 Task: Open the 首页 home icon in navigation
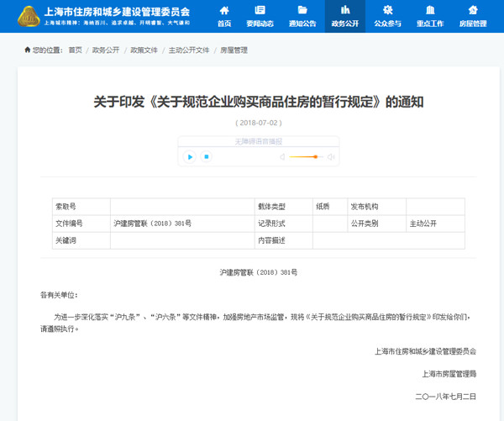pyautogui.click(x=224, y=10)
